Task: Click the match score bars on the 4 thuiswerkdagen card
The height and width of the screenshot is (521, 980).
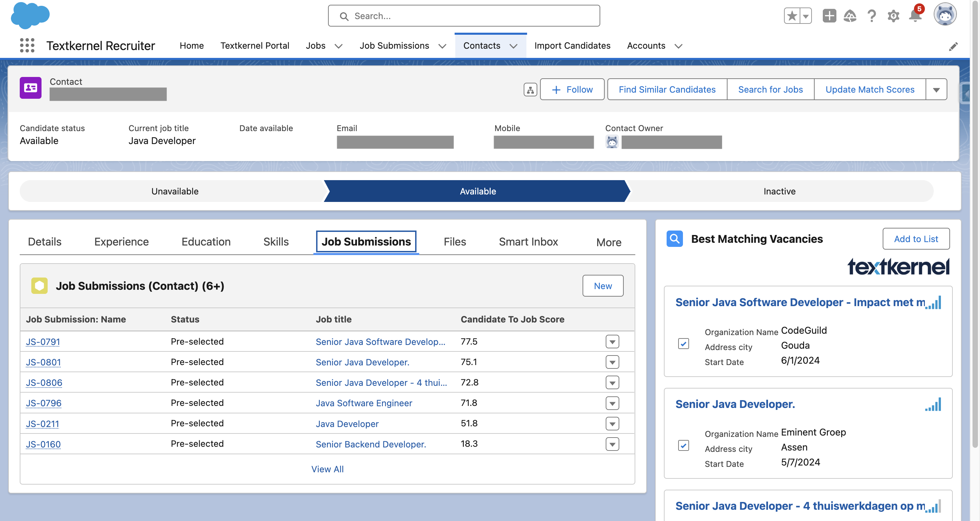Action: pyautogui.click(x=933, y=506)
